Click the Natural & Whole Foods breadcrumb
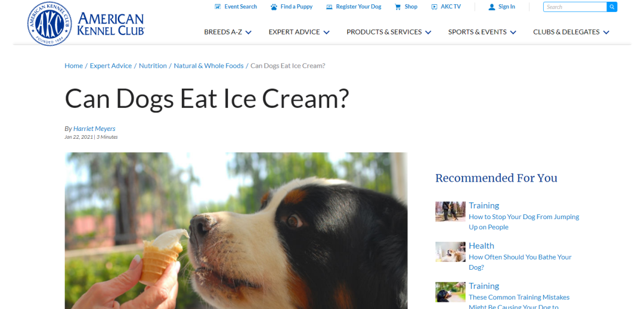644x309 pixels. tap(209, 65)
